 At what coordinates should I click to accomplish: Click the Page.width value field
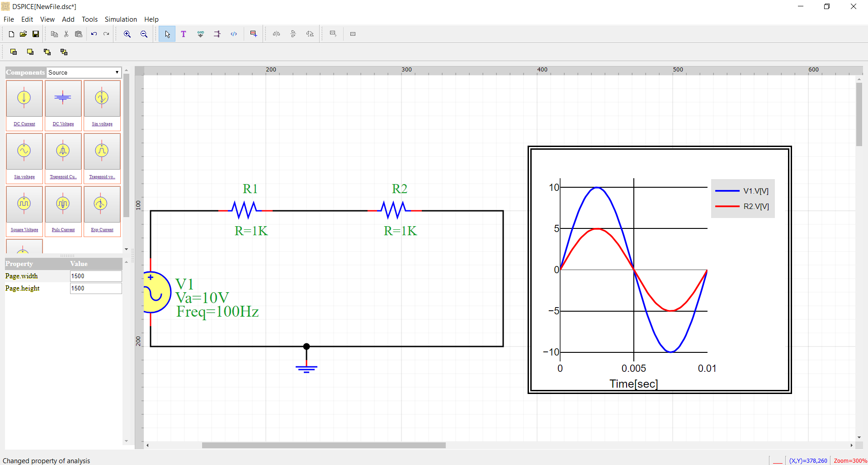coord(95,276)
